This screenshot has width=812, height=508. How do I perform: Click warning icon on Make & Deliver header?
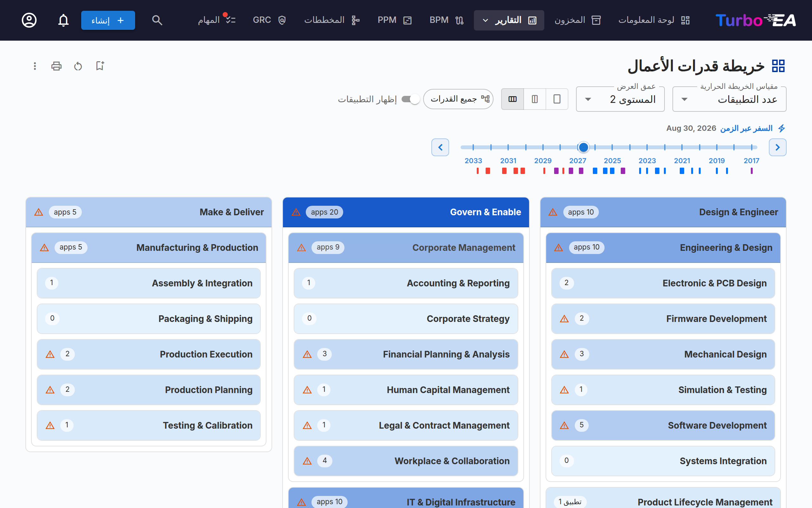tap(39, 212)
